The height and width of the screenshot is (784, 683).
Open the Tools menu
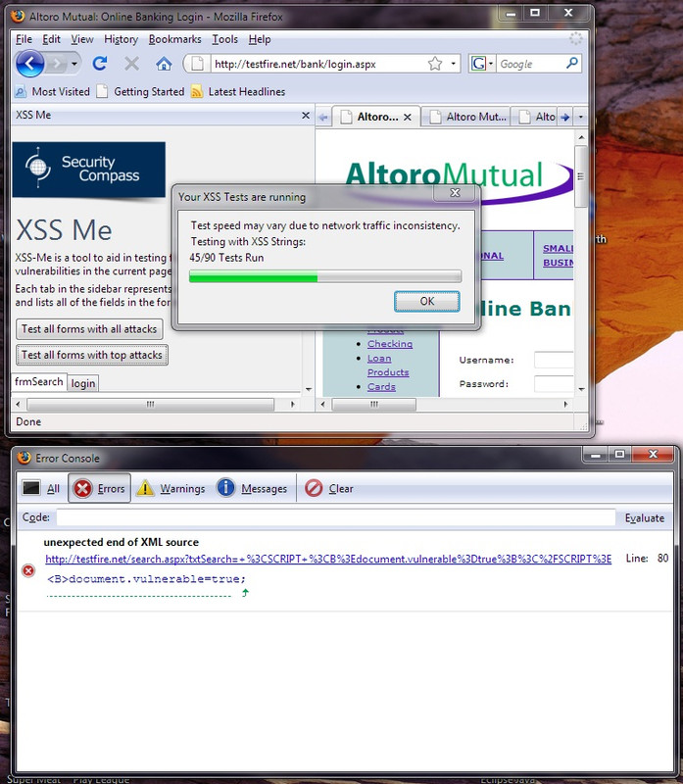coord(225,39)
